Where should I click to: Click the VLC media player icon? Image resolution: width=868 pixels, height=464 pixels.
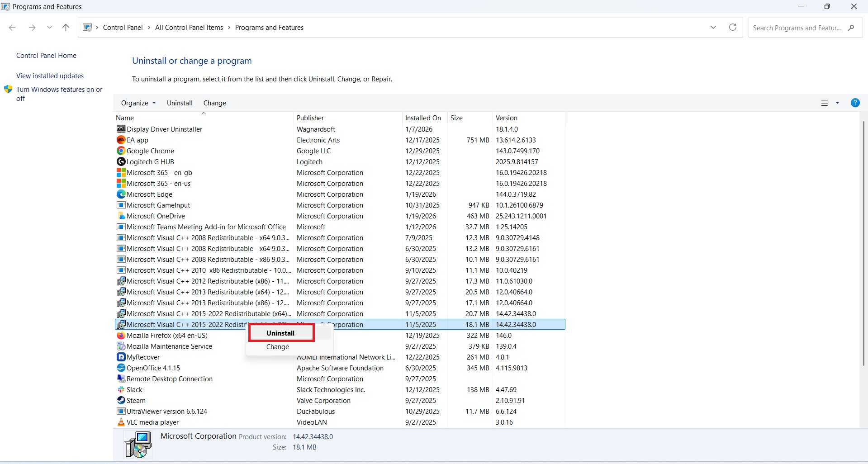click(121, 422)
